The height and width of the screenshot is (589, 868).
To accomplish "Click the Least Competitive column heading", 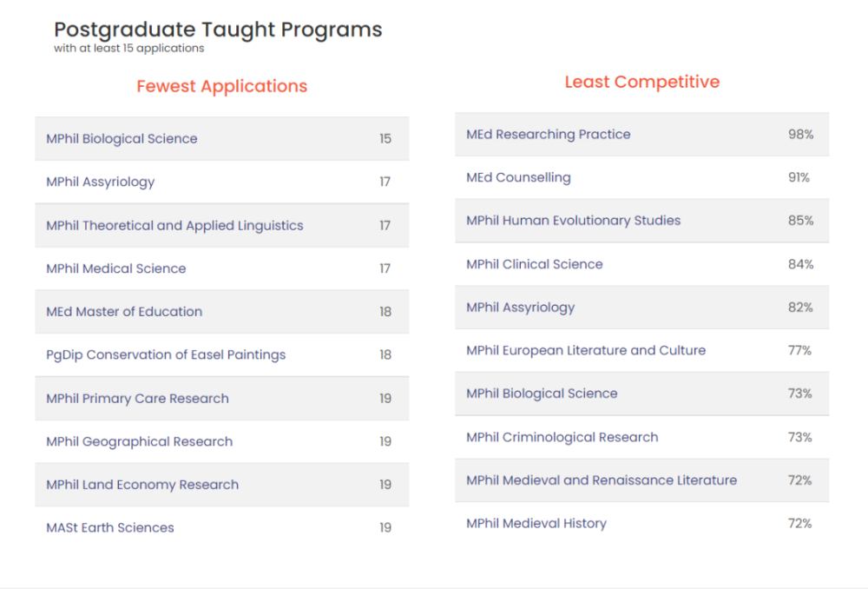I will [642, 82].
